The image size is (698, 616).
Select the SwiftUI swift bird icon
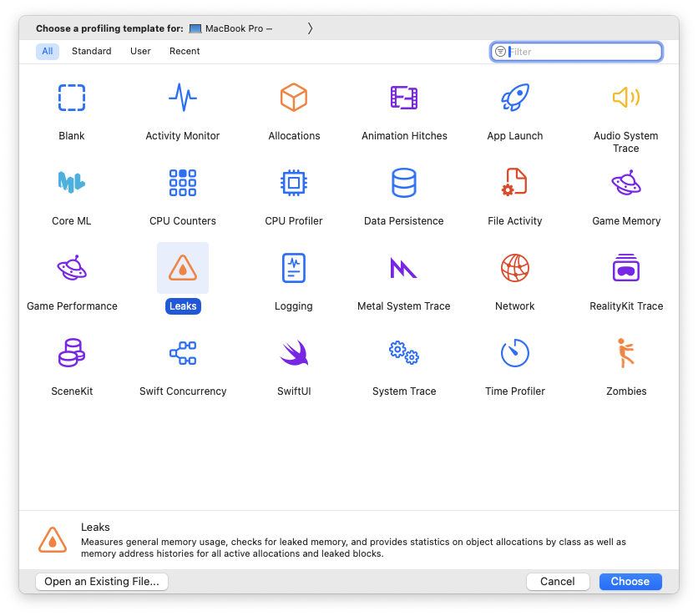[294, 353]
